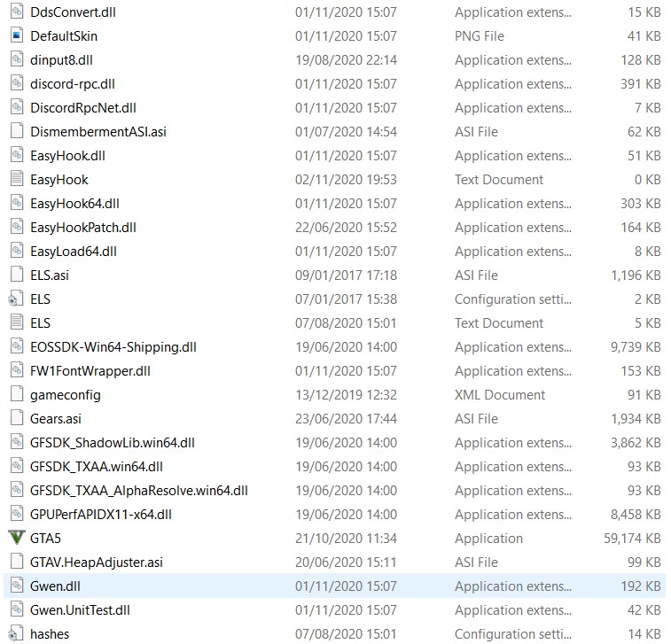Select the hashes file name
671x644 pixels.
tap(50, 633)
